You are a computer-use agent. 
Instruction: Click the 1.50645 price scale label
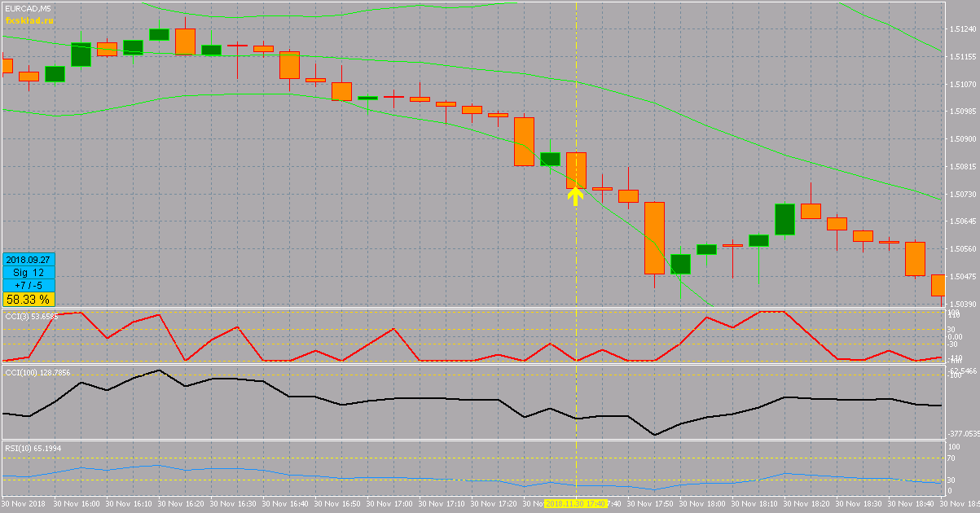click(x=962, y=221)
